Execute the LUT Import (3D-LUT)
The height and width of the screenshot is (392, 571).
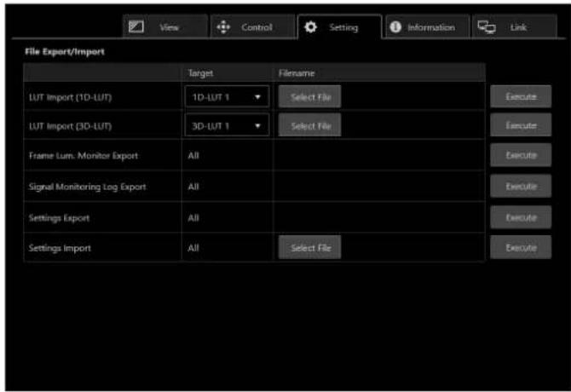(x=521, y=125)
